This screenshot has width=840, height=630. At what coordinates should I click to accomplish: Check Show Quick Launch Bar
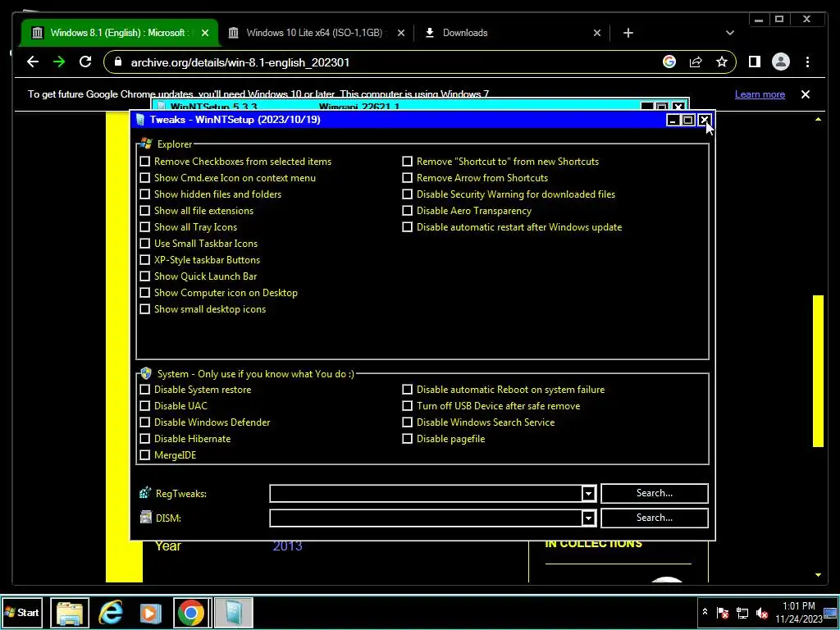pos(144,276)
